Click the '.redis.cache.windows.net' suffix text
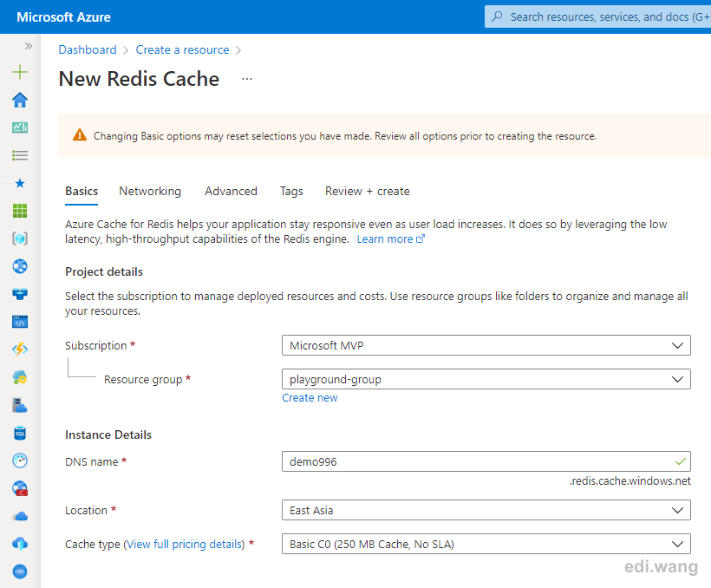The height and width of the screenshot is (588, 711). click(629, 481)
